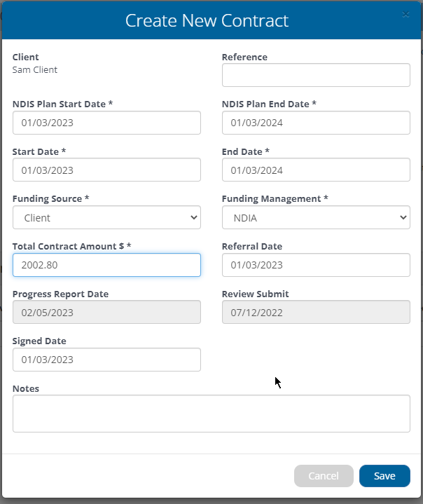Save the new contract
This screenshot has height=504, width=423.
pos(384,476)
